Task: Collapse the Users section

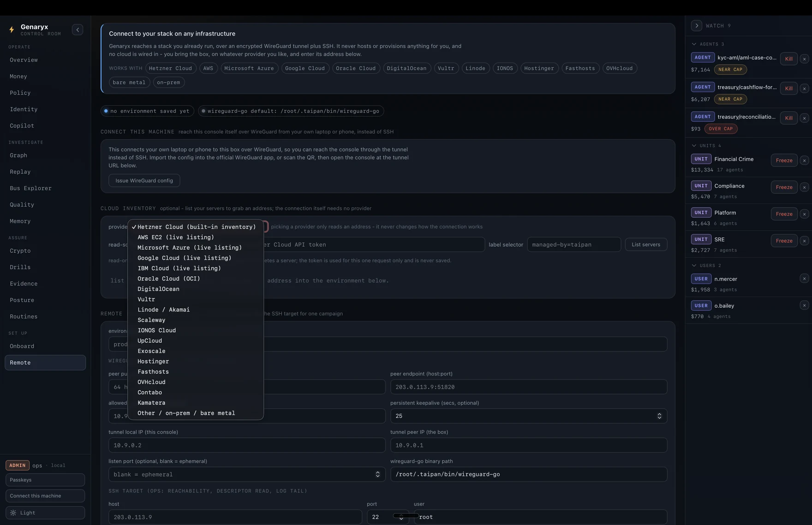Action: [x=694, y=266]
